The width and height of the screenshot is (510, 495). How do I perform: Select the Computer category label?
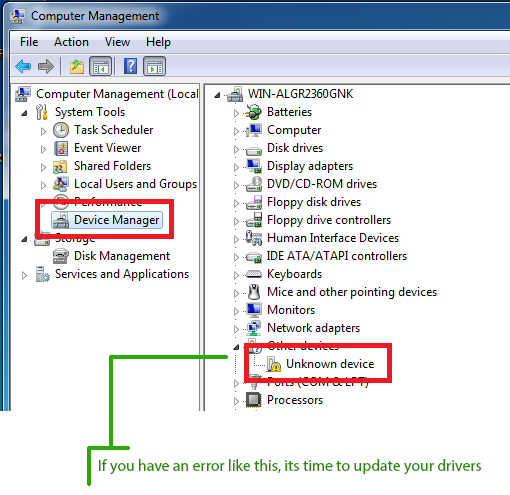coord(294,130)
